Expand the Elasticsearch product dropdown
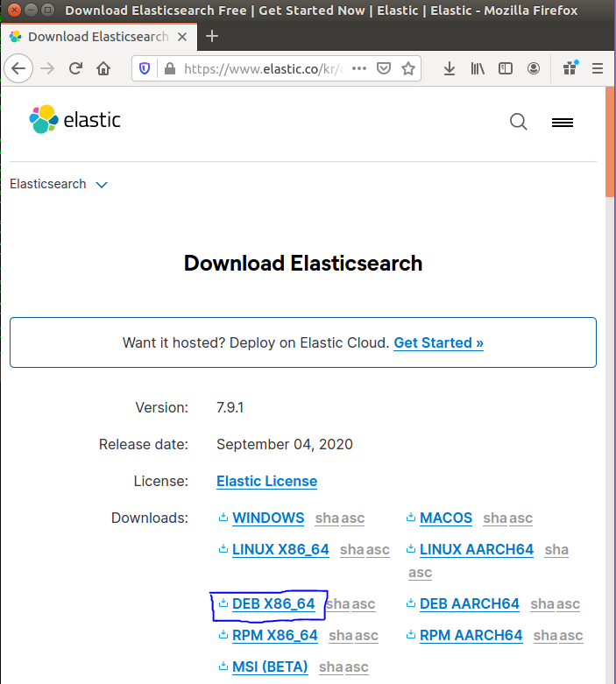Viewport: 616px width, 684px height. pyautogui.click(x=59, y=184)
